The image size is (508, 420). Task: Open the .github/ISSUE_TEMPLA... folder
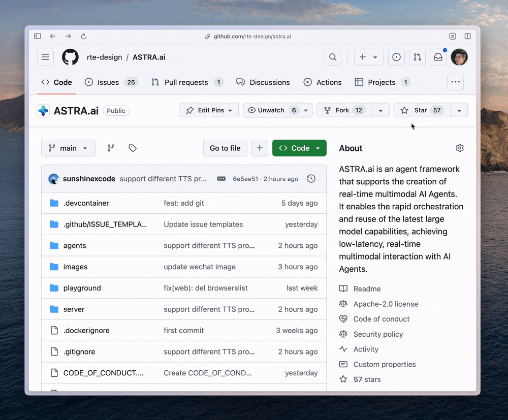point(105,224)
